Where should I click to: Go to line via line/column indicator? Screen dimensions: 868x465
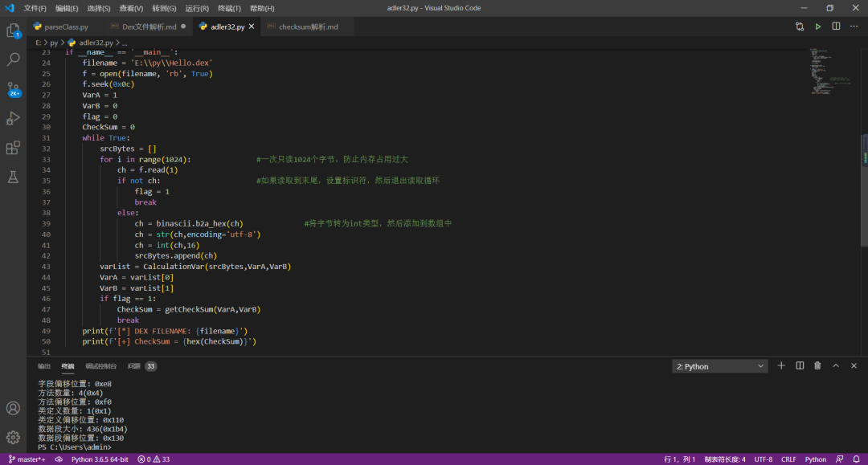[679, 459]
